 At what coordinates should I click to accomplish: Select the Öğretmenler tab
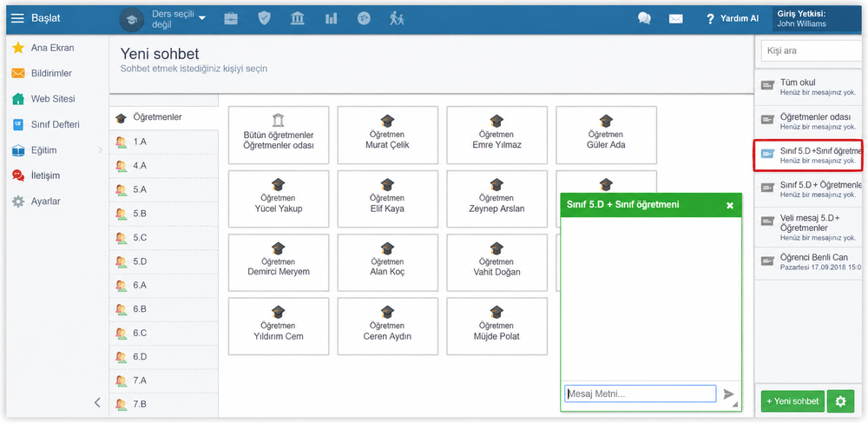point(164,118)
